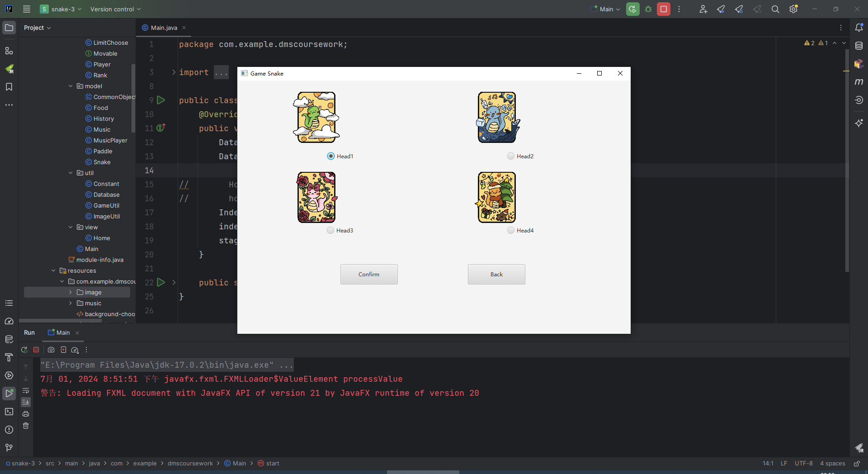Open the Git tool window
This screenshot has height=474, width=868.
(9, 448)
